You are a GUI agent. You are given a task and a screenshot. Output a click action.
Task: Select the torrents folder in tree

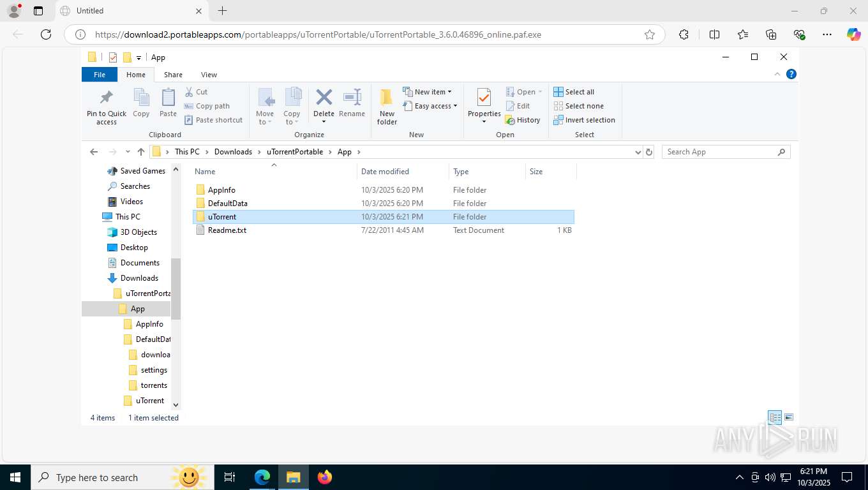pos(148,385)
